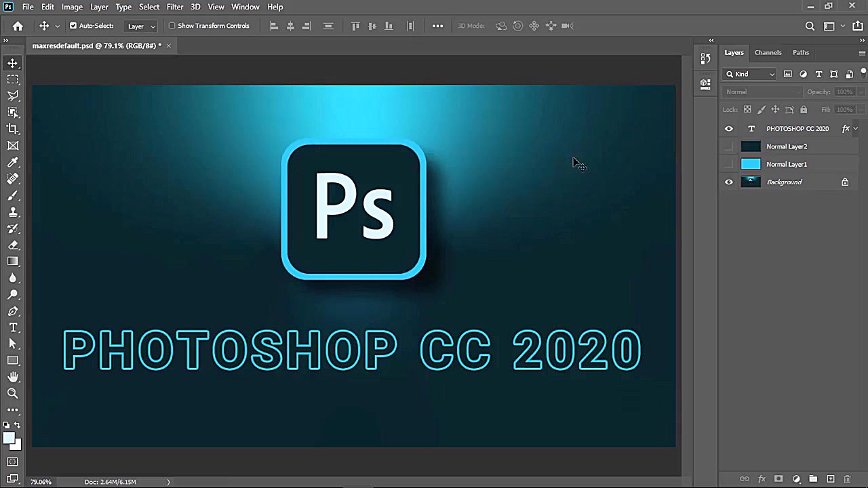Viewport: 868px width, 488px height.
Task: Select the Path Selection tool
Action: point(13,344)
